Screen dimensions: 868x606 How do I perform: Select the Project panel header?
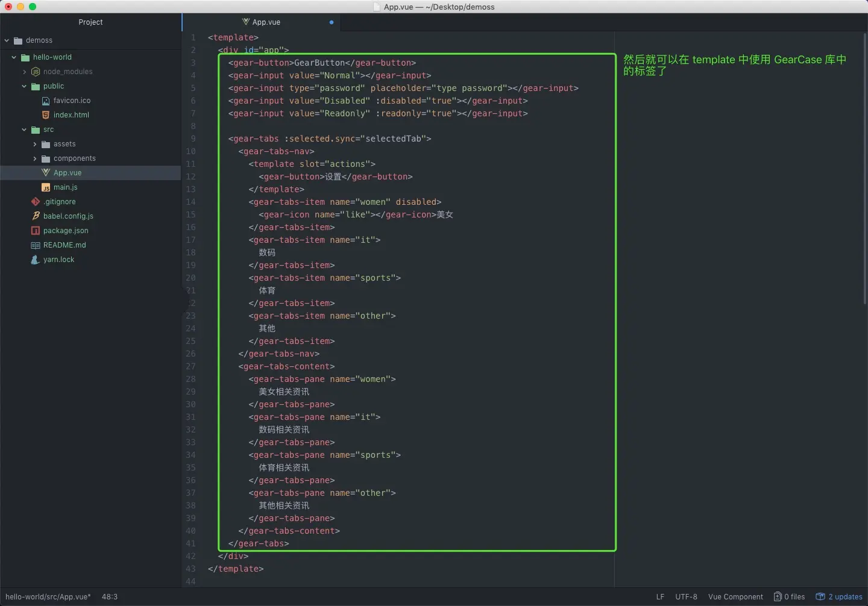click(x=90, y=22)
